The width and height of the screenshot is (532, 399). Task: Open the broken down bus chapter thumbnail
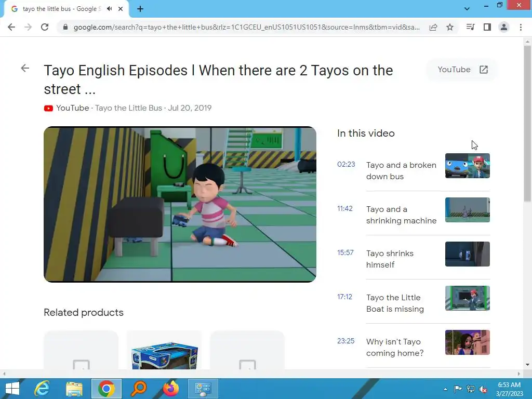467,166
